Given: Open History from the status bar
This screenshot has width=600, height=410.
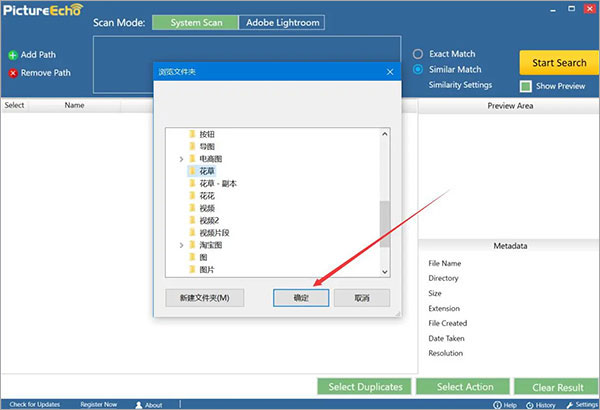Looking at the screenshot, I should click(529, 405).
